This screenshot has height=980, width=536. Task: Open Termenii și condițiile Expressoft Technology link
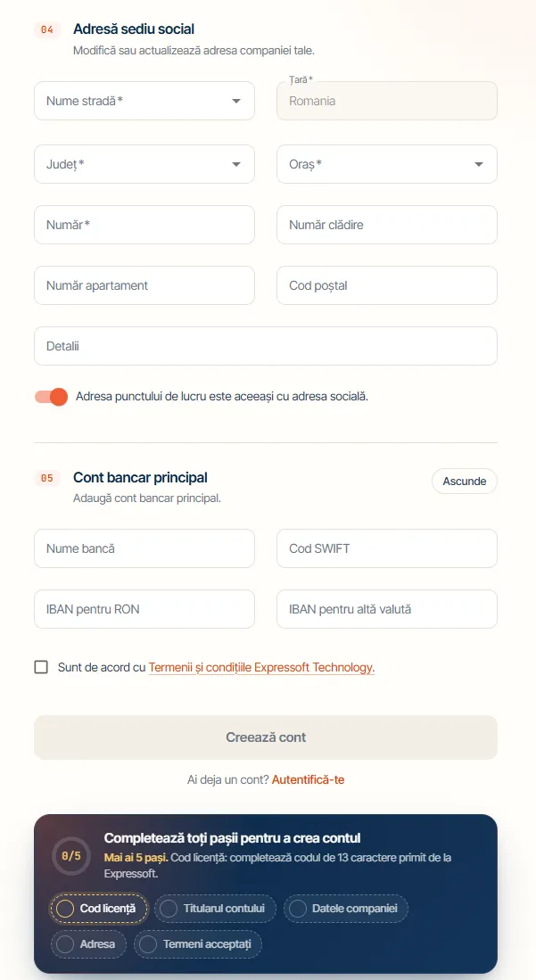point(261,667)
